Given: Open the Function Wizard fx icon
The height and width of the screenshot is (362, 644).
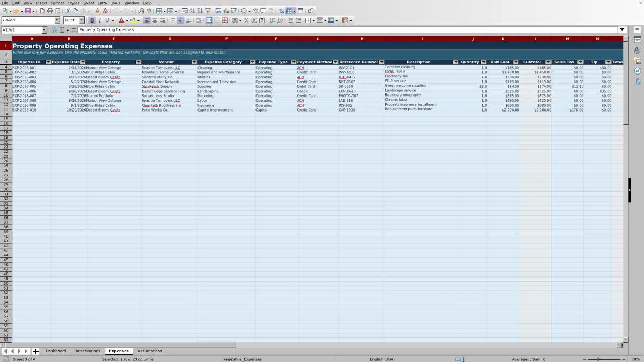Looking at the screenshot, I should pyautogui.click(x=55, y=30).
